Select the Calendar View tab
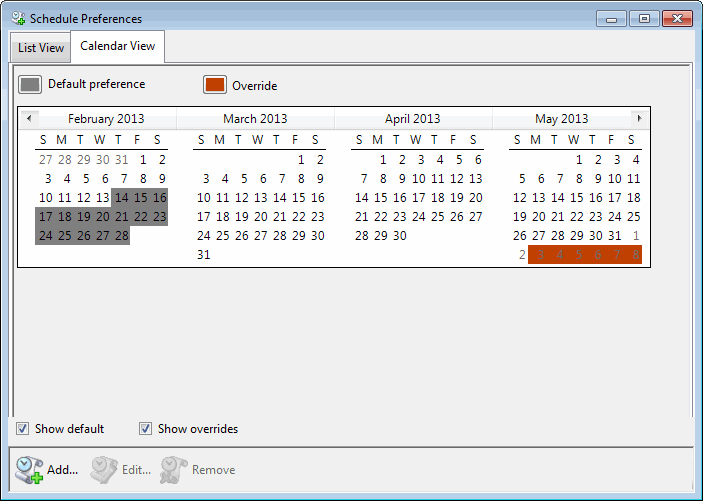This screenshot has width=703, height=501. click(117, 47)
